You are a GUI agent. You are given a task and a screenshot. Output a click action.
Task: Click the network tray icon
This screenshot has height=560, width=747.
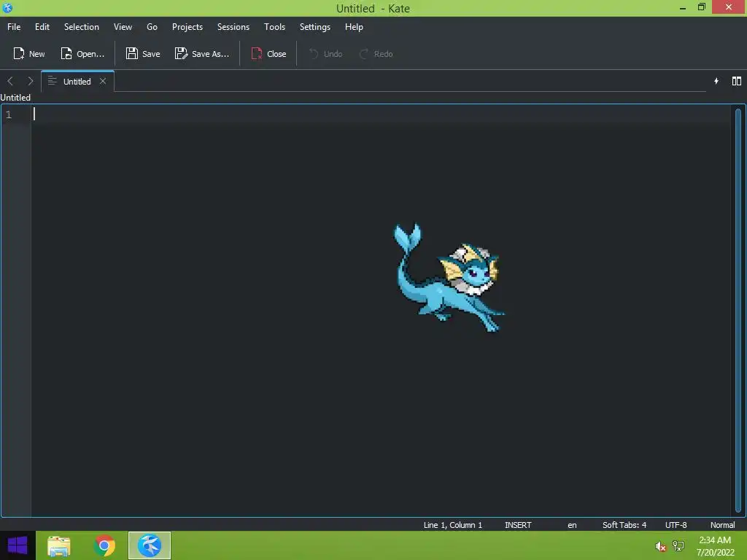click(x=678, y=545)
